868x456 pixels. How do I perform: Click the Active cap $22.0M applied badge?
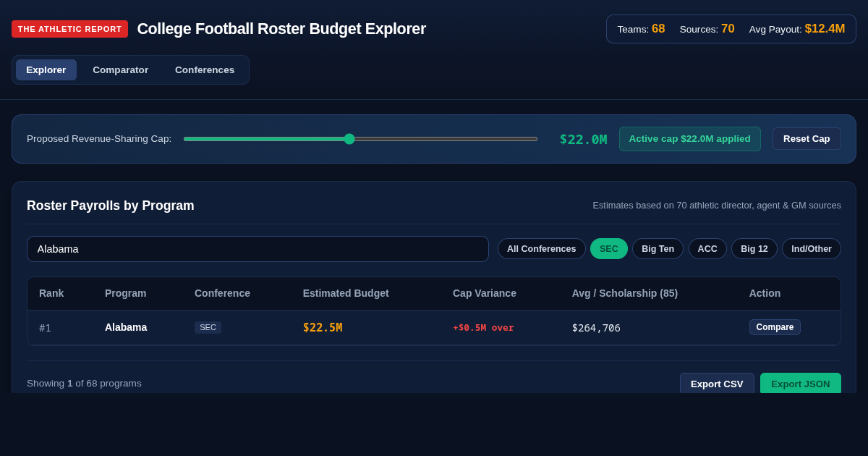point(690,139)
